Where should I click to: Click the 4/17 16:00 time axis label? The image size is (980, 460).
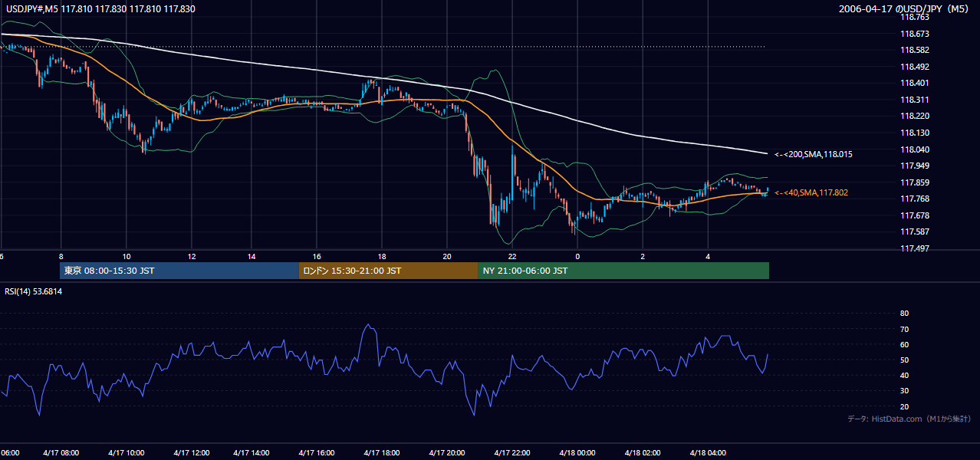coord(316,452)
